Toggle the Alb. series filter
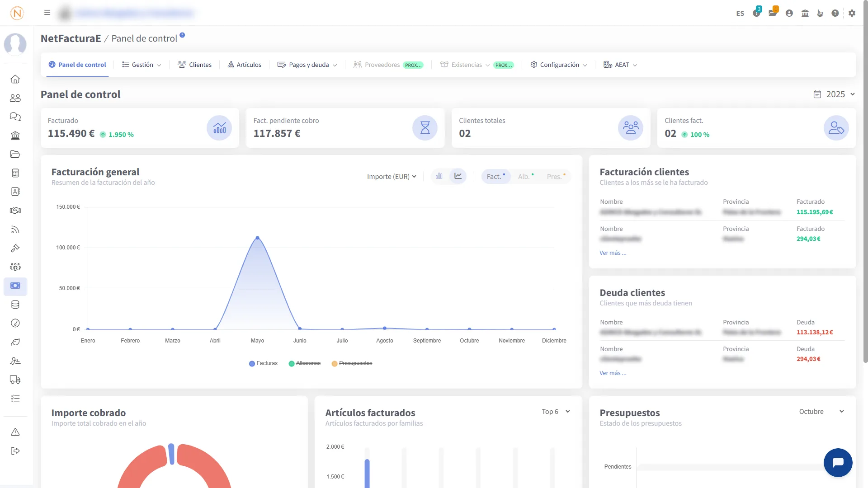 pyautogui.click(x=525, y=177)
